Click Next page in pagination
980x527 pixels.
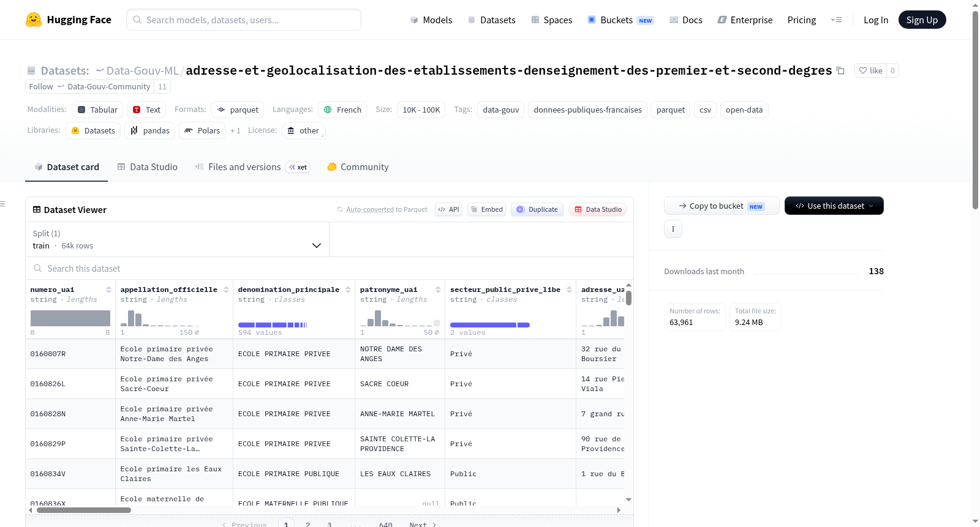pos(423,525)
